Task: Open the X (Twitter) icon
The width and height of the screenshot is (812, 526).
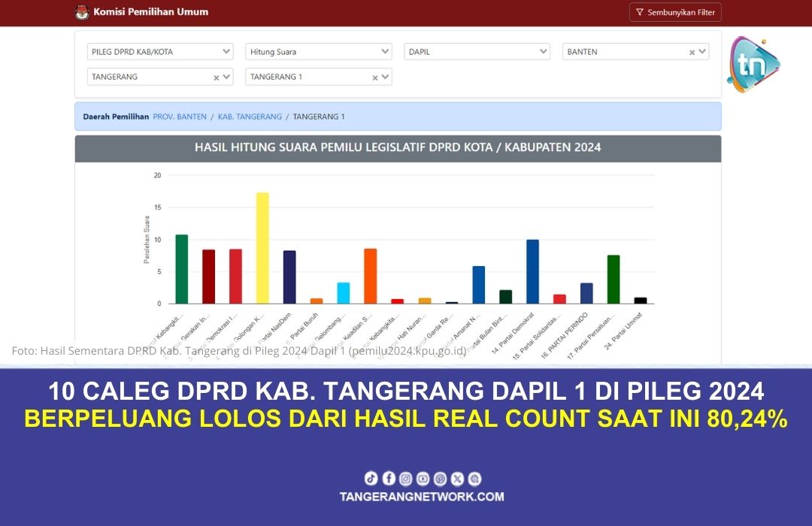Action: [x=457, y=477]
